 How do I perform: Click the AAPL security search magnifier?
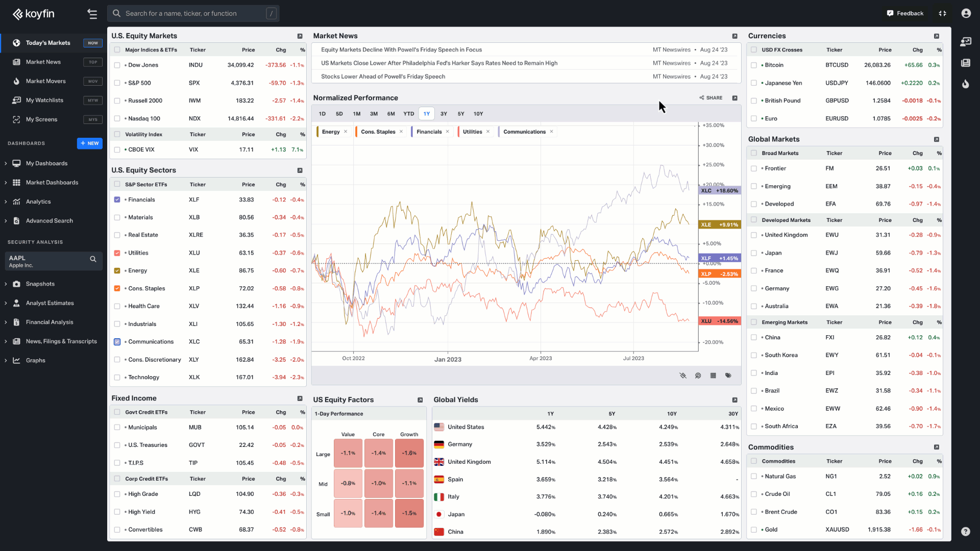(x=93, y=259)
